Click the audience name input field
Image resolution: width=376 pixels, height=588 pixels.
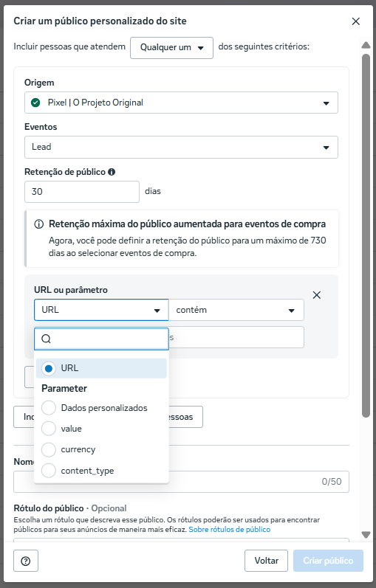pos(181,482)
